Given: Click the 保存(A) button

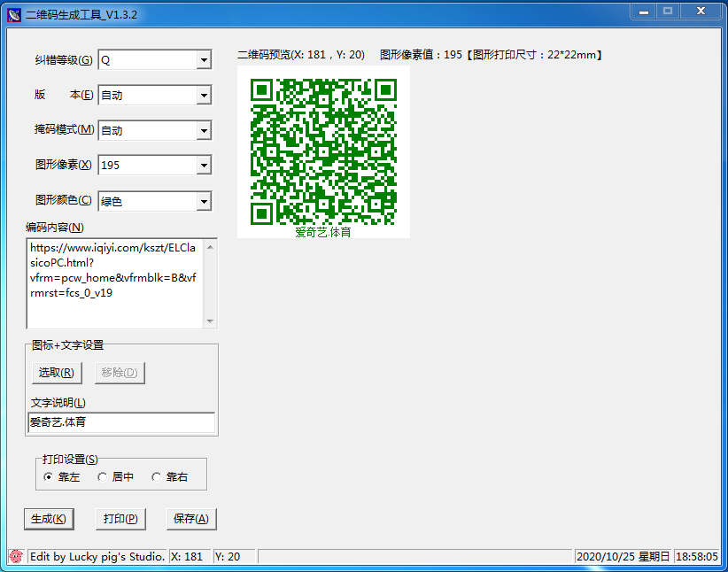Looking at the screenshot, I should point(190,519).
